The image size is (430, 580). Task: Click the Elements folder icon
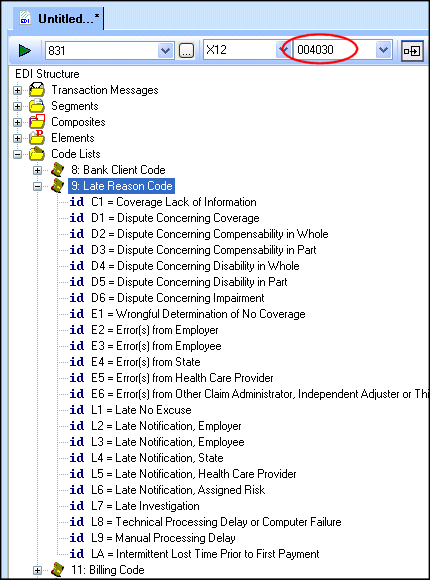point(37,138)
